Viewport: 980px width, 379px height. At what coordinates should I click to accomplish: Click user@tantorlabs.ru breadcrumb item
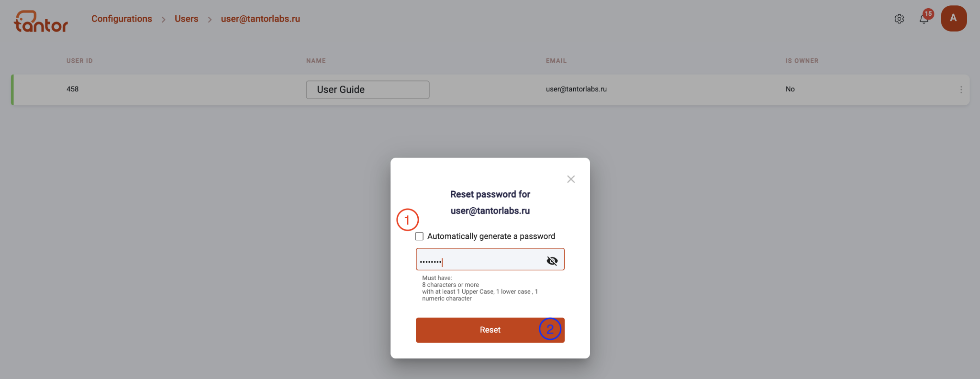(260, 19)
